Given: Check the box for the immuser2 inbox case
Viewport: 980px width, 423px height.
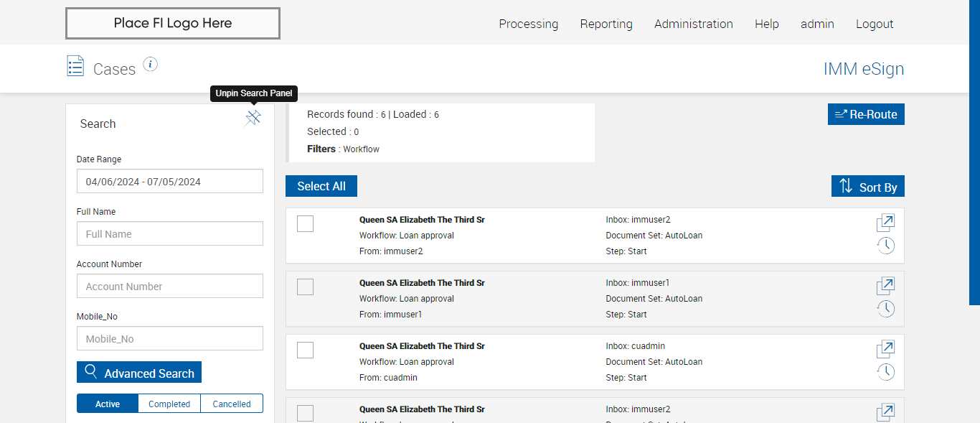Looking at the screenshot, I should pyautogui.click(x=305, y=224).
